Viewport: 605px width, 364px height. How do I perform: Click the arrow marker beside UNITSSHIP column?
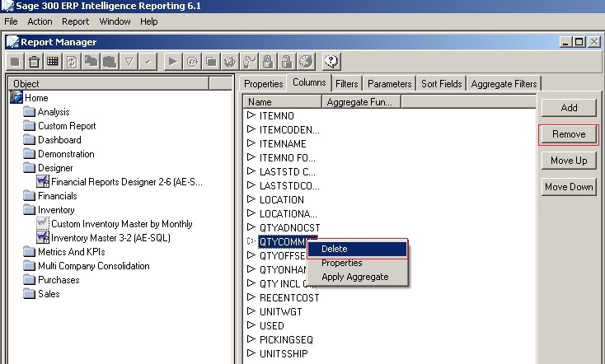pos(251,352)
